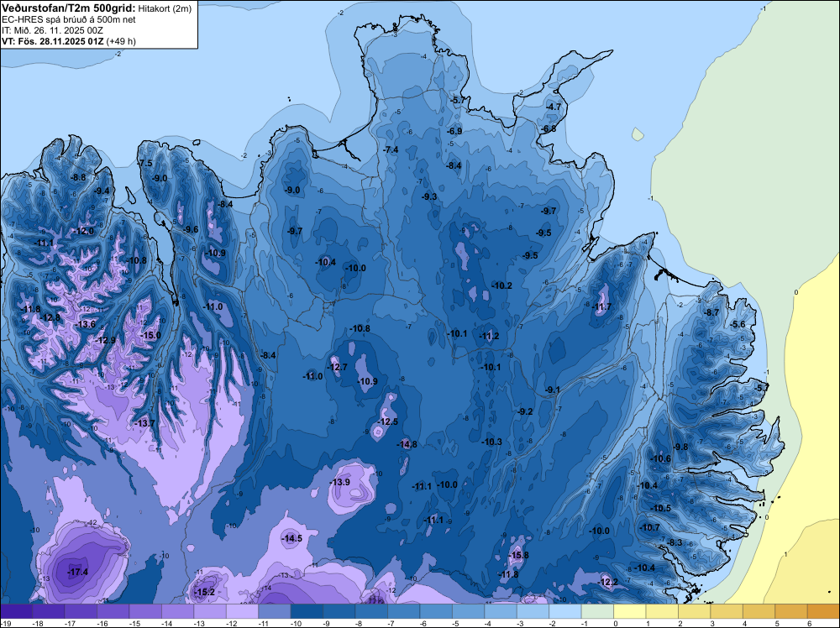840x628 pixels.
Task: Click the -17.4 temperature label
Action: point(77,573)
